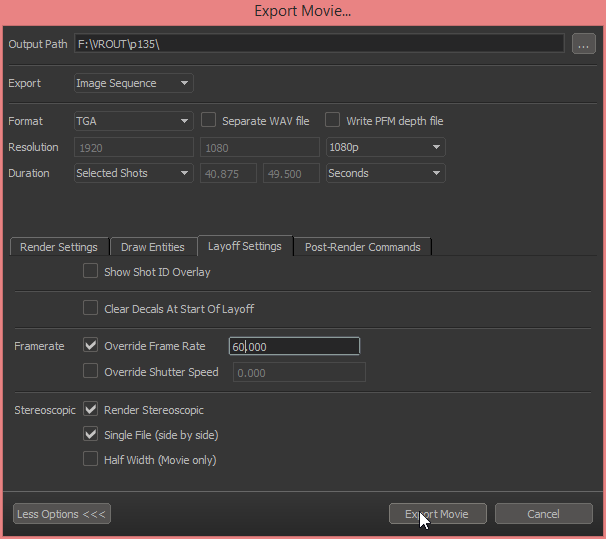Uncheck Override Frame Rate checkbox

(91, 346)
